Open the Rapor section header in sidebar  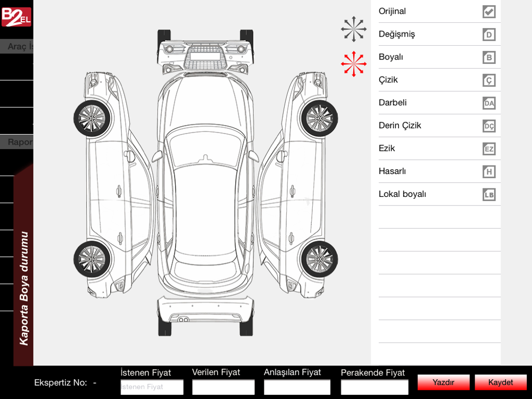pos(16,142)
